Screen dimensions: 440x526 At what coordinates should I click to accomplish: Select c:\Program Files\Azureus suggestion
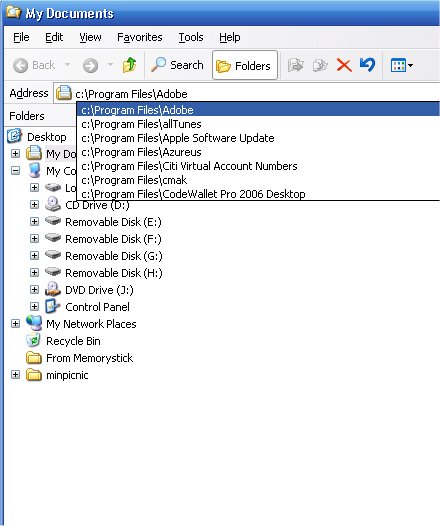coord(258,152)
